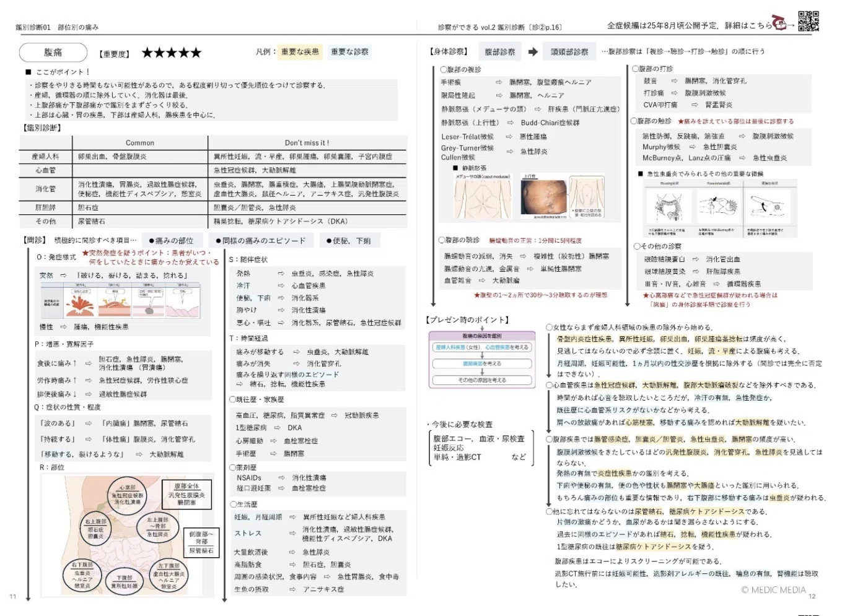Click the Q:症状の性質・程度 heading

coord(68,407)
